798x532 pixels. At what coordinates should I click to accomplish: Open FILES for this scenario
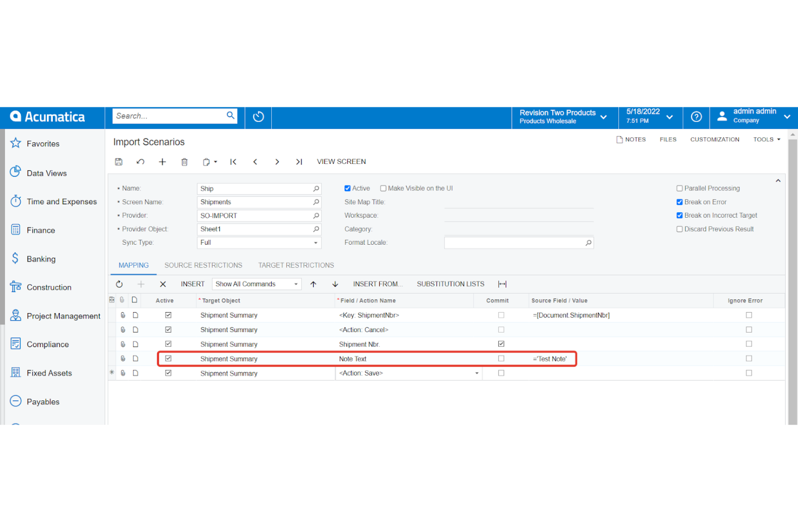click(x=668, y=140)
